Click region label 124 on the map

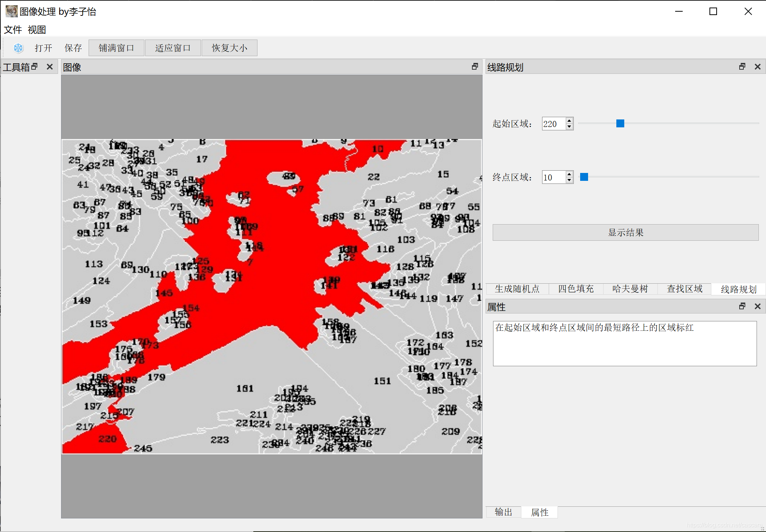pos(101,281)
